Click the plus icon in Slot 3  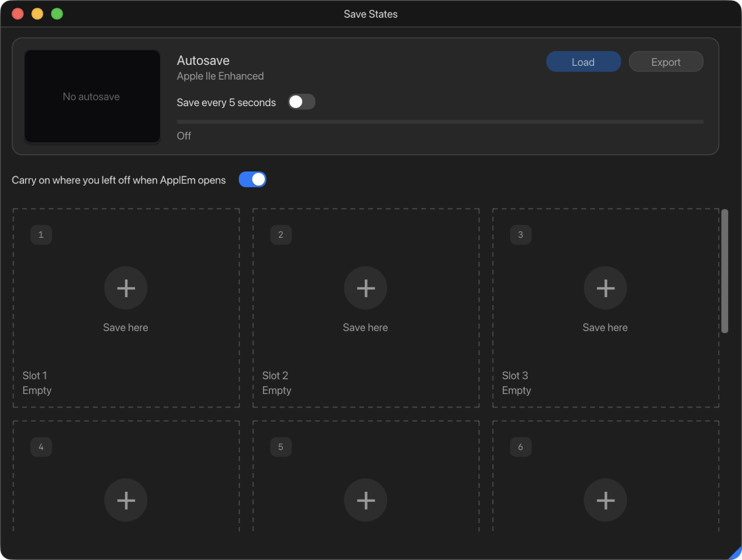coord(605,288)
